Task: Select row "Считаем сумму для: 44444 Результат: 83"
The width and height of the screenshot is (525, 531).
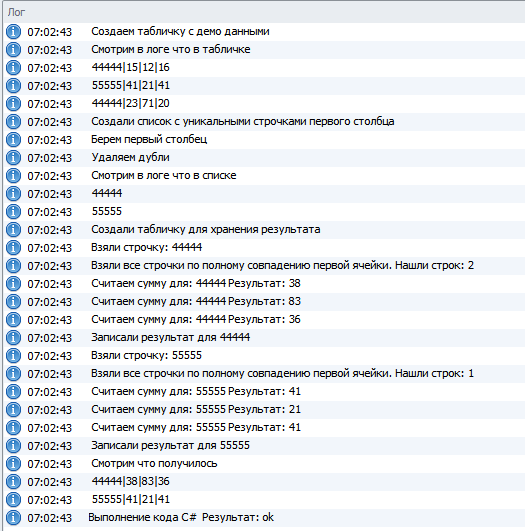Action: coord(264,302)
